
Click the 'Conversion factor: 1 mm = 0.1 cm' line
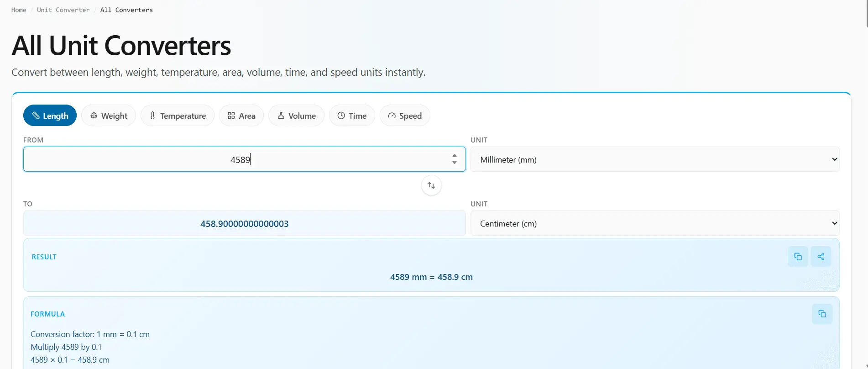click(90, 334)
